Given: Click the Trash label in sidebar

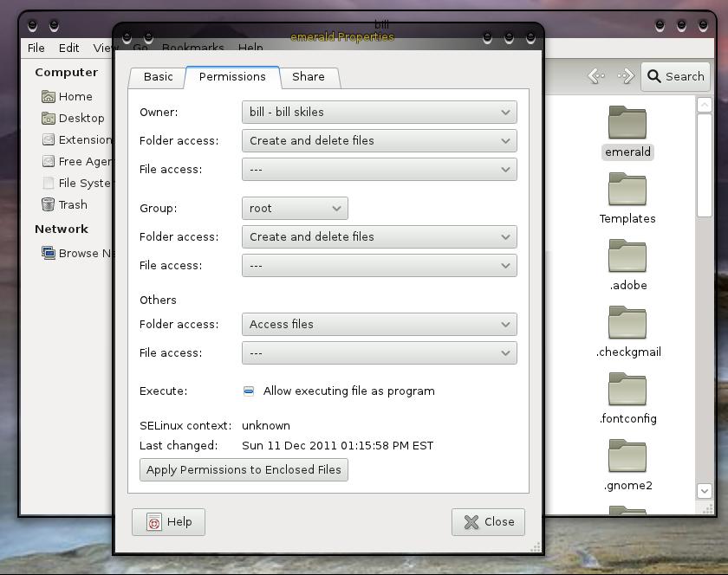Looking at the screenshot, I should click(73, 204).
